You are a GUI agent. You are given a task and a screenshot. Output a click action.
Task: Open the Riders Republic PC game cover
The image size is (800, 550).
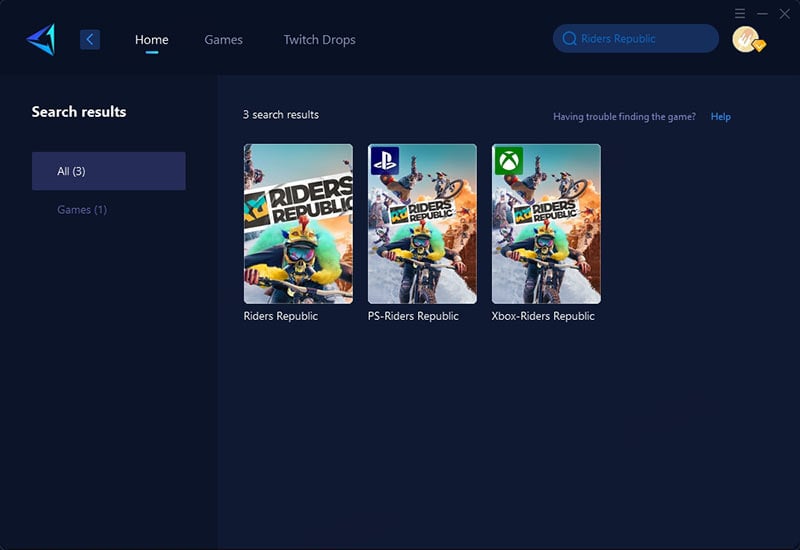click(x=298, y=224)
